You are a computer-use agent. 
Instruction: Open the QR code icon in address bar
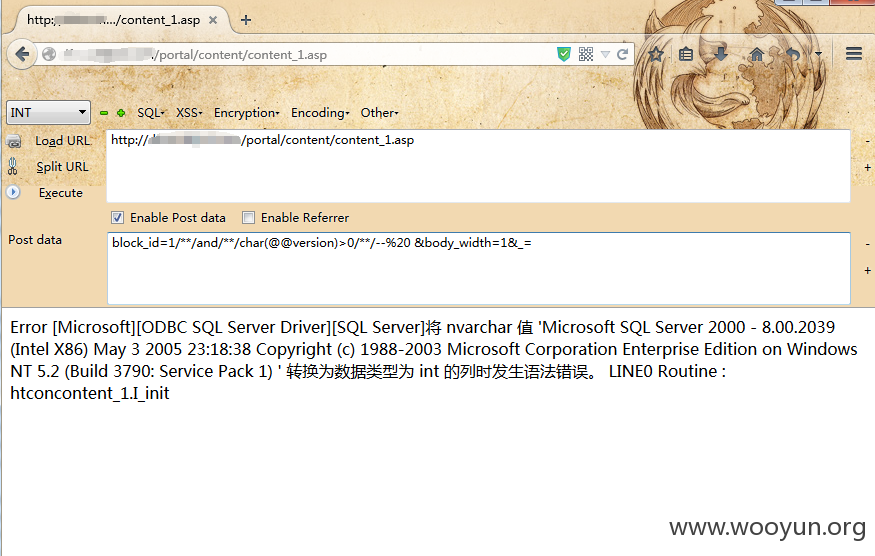(586, 54)
